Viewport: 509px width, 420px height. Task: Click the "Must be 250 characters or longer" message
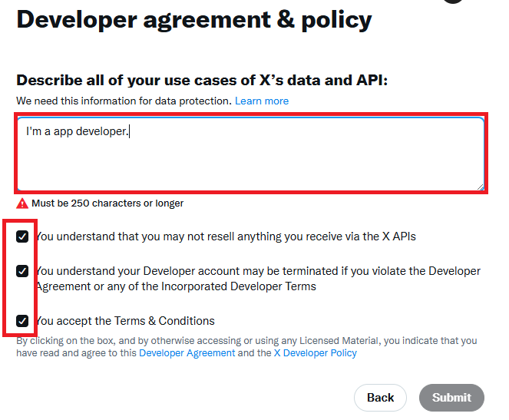(107, 203)
